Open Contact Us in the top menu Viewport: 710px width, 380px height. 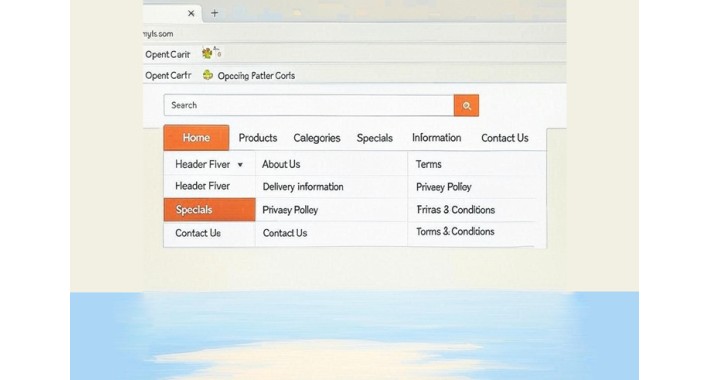tap(504, 138)
